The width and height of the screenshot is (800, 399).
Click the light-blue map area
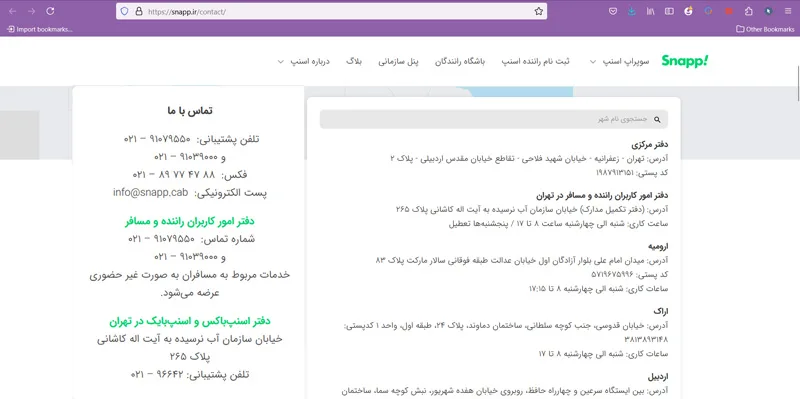click(x=520, y=91)
